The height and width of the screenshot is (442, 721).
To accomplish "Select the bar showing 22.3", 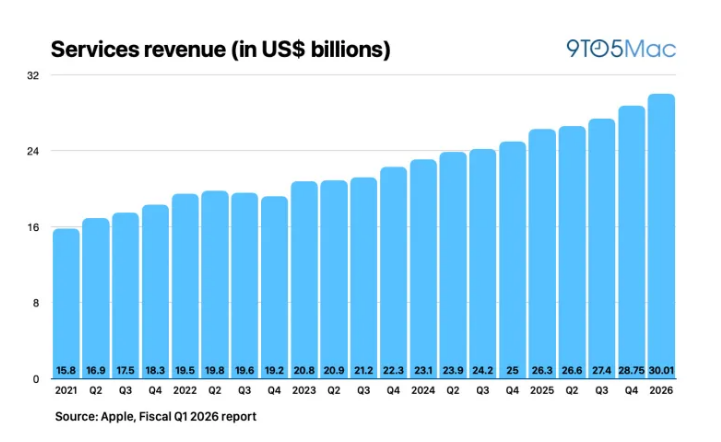I will pos(393,272).
